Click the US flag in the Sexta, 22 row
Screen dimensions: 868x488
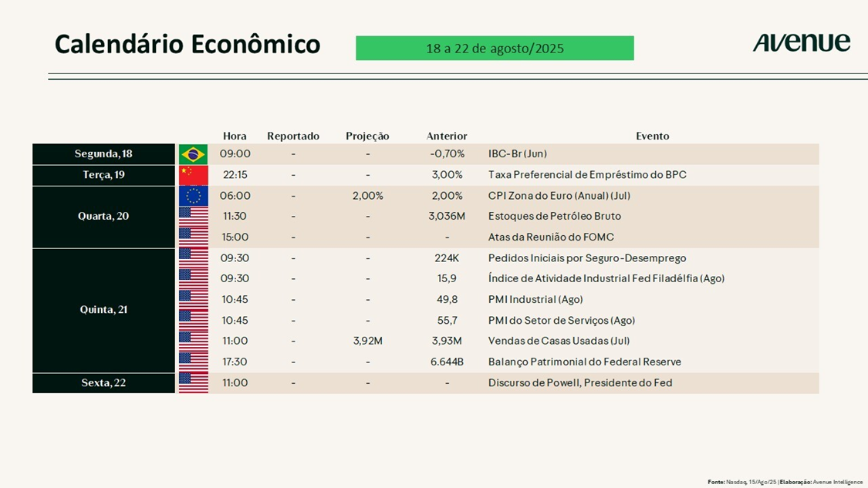(x=193, y=383)
